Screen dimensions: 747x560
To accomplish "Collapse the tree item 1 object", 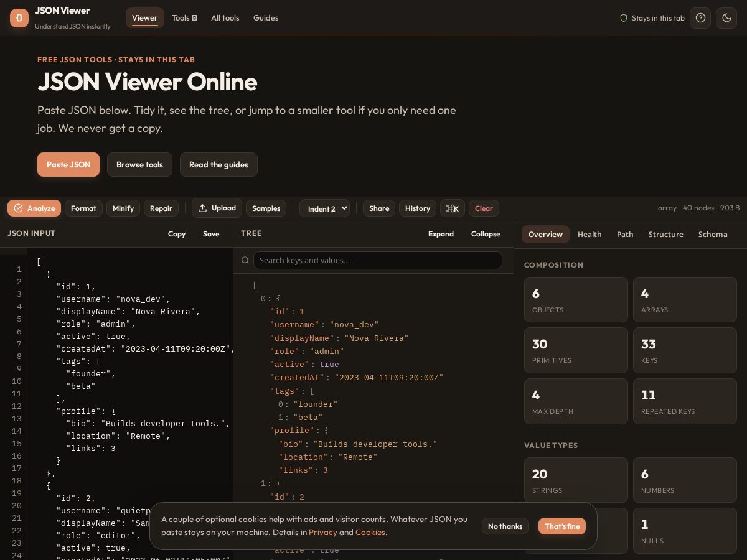I will 278,483.
